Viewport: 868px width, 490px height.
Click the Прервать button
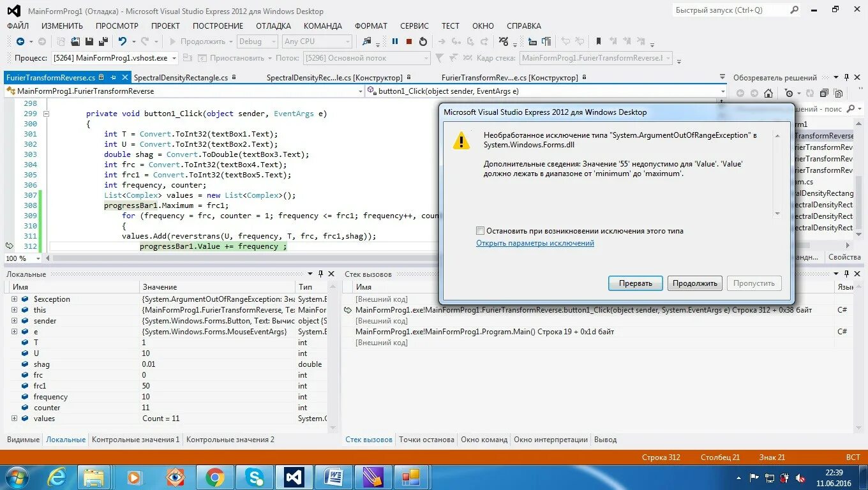(636, 283)
